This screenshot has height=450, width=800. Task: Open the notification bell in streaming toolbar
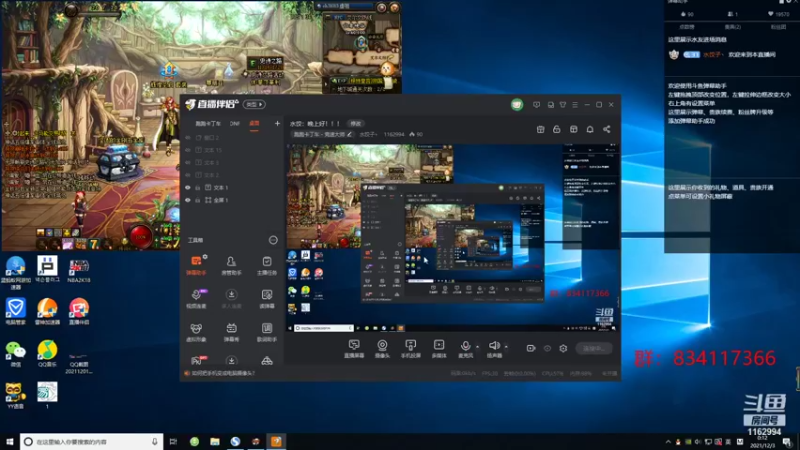[590, 130]
